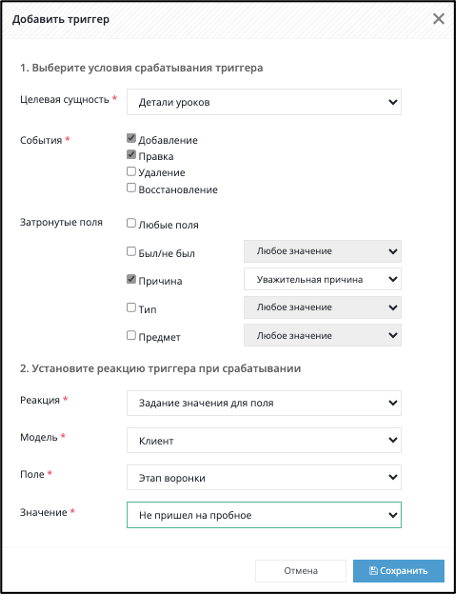
Task: Open the Целевая сущность dropdown
Action: pos(264,102)
